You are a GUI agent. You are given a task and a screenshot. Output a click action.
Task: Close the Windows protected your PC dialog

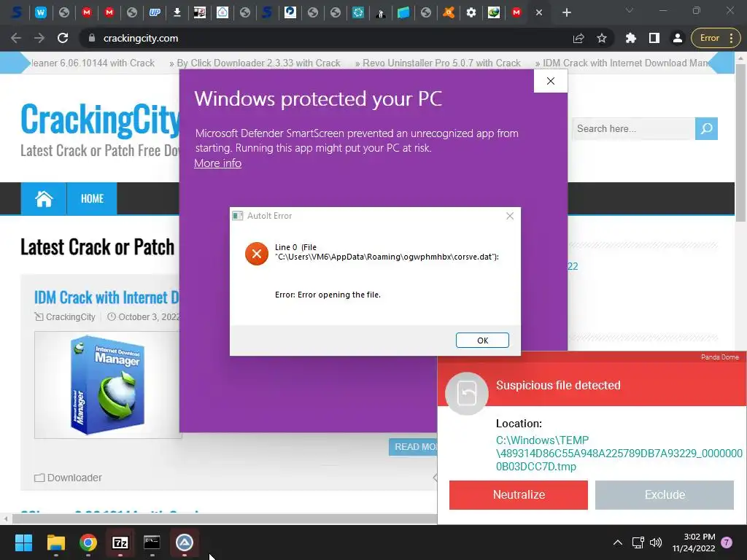pyautogui.click(x=551, y=81)
